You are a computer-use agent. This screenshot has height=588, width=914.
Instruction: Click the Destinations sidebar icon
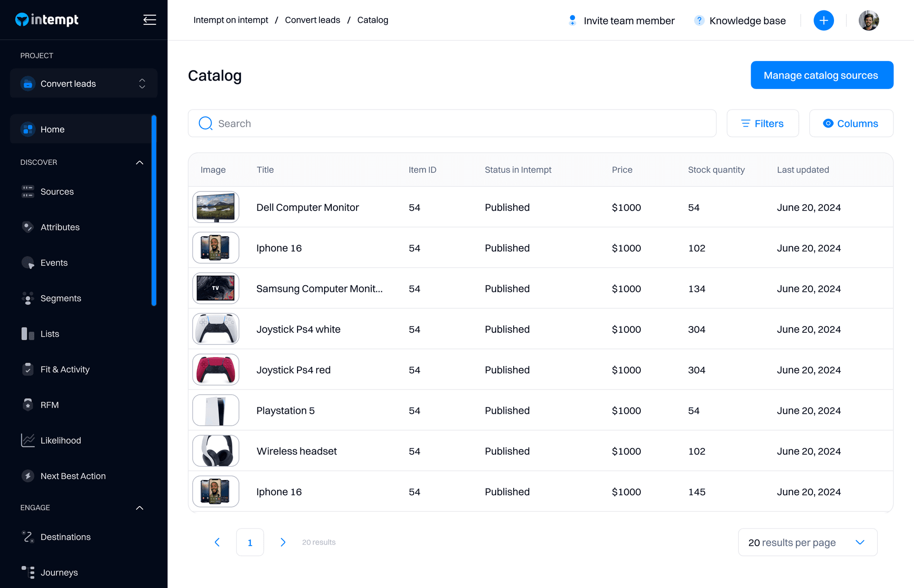(28, 537)
